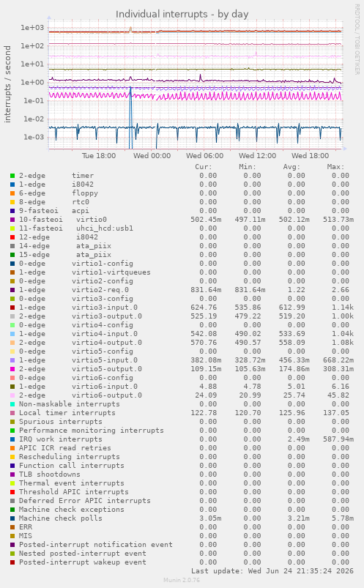Viewport: 364px width, 588px height.
Task: Click the purple swatch beside 10-fasteoi virtio0
Action: [x=12, y=220]
